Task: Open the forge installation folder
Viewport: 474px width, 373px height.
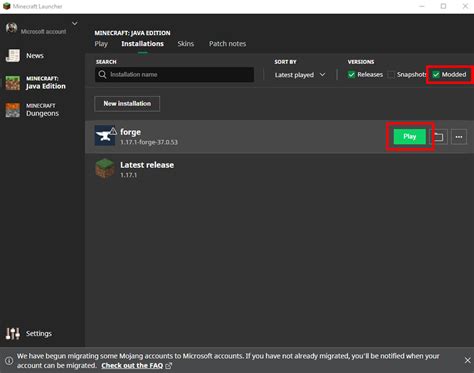Action: pyautogui.click(x=438, y=137)
